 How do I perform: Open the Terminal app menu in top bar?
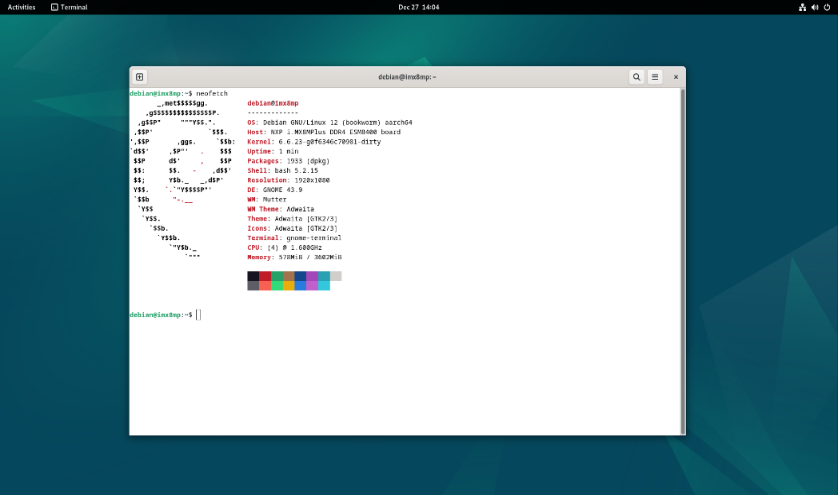pos(69,7)
